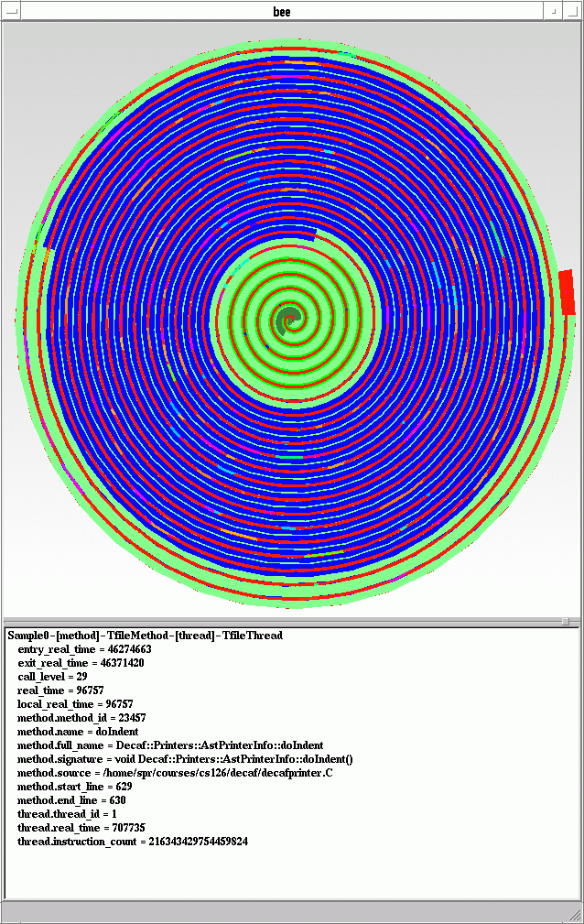The height and width of the screenshot is (924, 584).
Task: Click the method.method_id = 23457 line
Action: pyautogui.click(x=81, y=718)
